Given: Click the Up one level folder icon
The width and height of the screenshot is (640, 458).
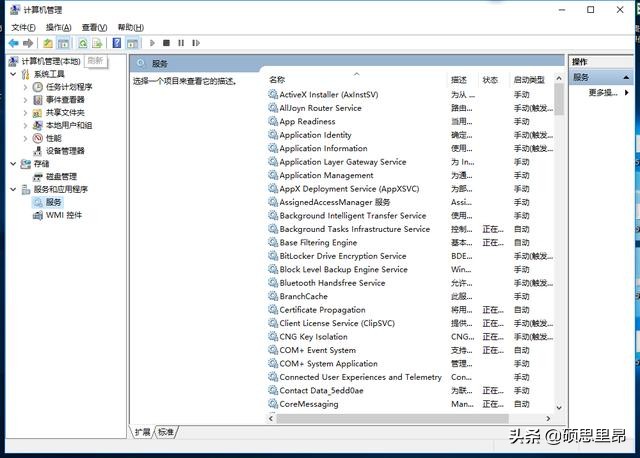Looking at the screenshot, I should coord(48,43).
